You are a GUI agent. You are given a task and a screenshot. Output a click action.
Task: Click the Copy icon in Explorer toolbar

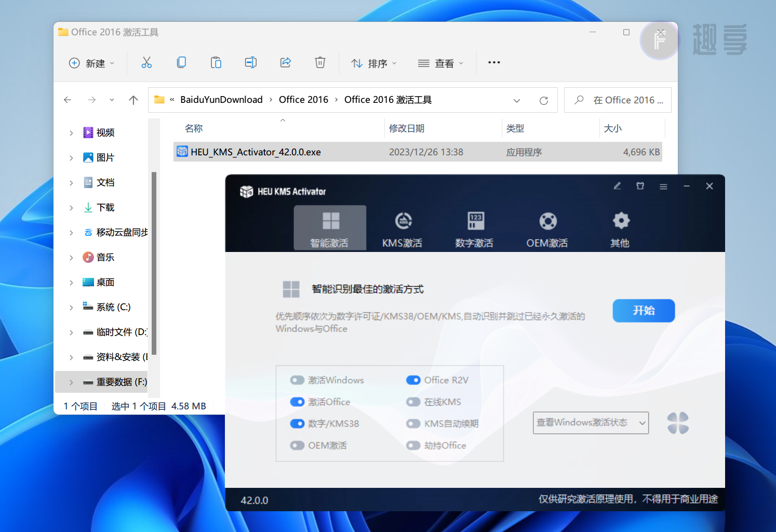coord(181,63)
